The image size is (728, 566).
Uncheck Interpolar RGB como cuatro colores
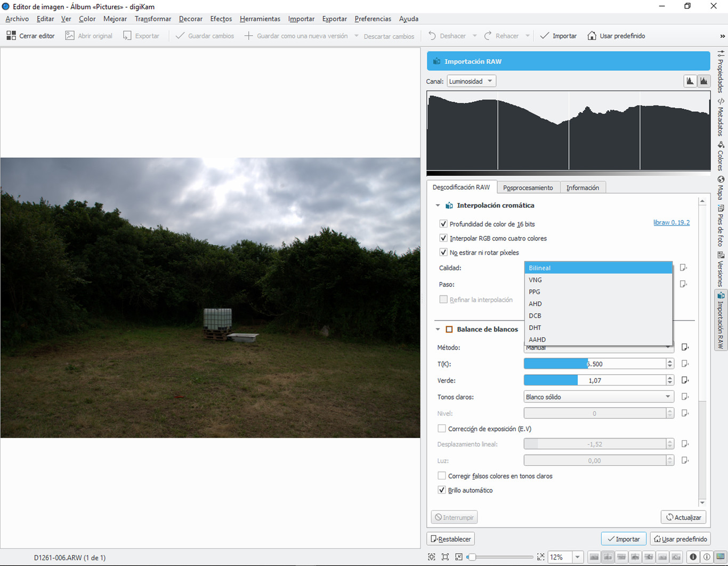[x=443, y=238]
